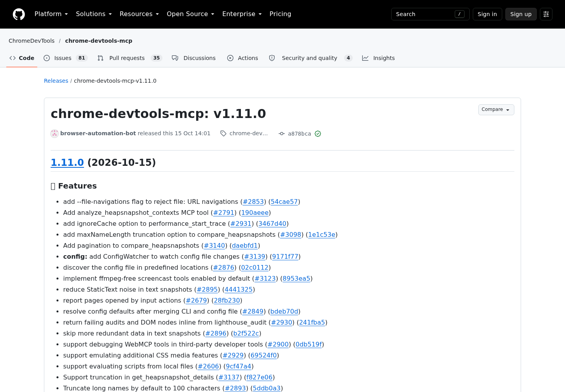The image size is (565, 392).
Task: Click the tag icon beside chrome-dev…
Action: [x=223, y=134]
